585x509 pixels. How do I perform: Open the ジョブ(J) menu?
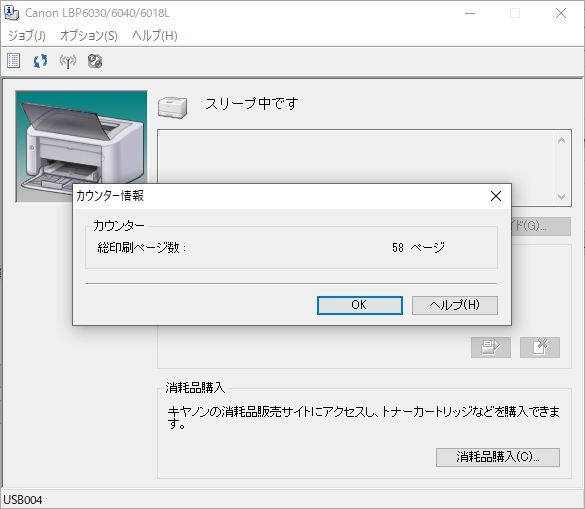coord(27,35)
